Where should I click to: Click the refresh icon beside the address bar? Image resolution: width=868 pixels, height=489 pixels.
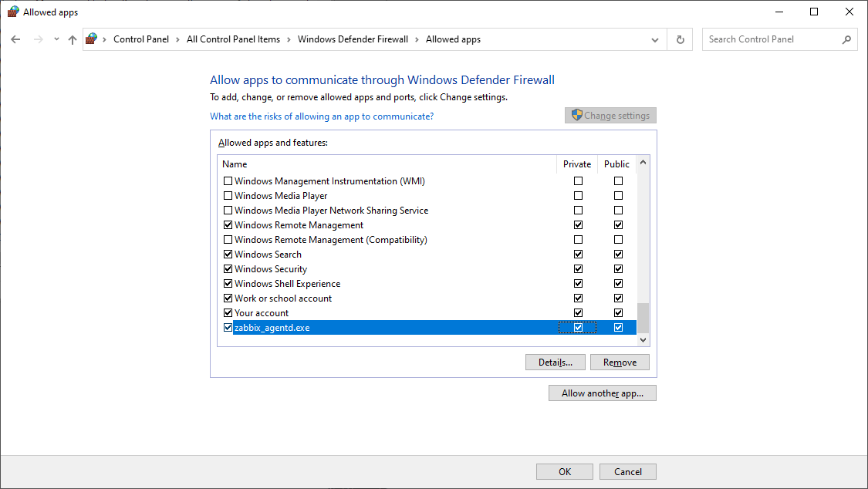pos(680,39)
